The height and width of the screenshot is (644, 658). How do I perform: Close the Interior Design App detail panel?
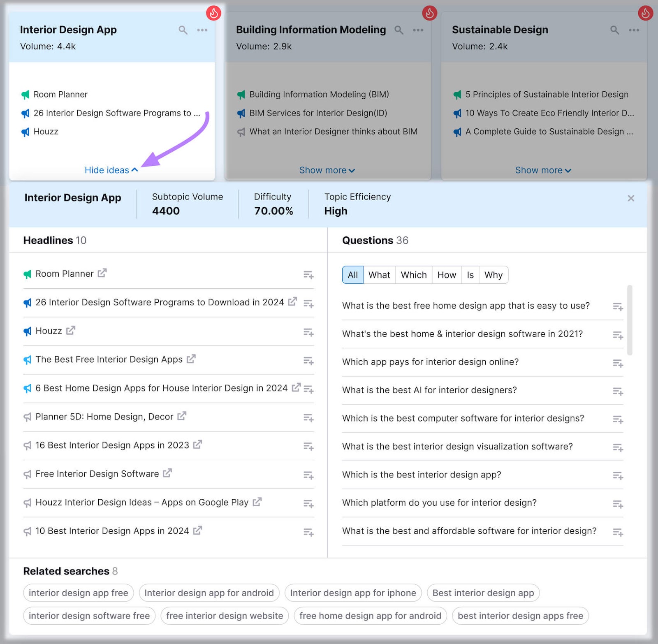pyautogui.click(x=631, y=198)
